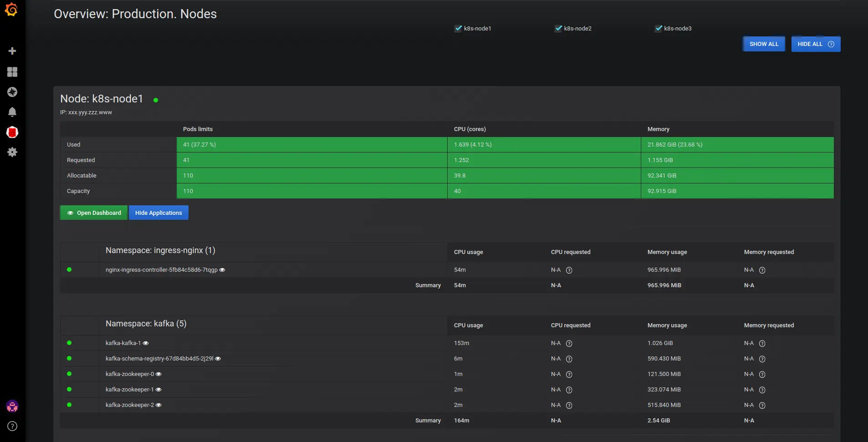Viewport: 868px width, 442px height.
Task: Toggle the k8s-node3 checkbox
Action: point(658,28)
